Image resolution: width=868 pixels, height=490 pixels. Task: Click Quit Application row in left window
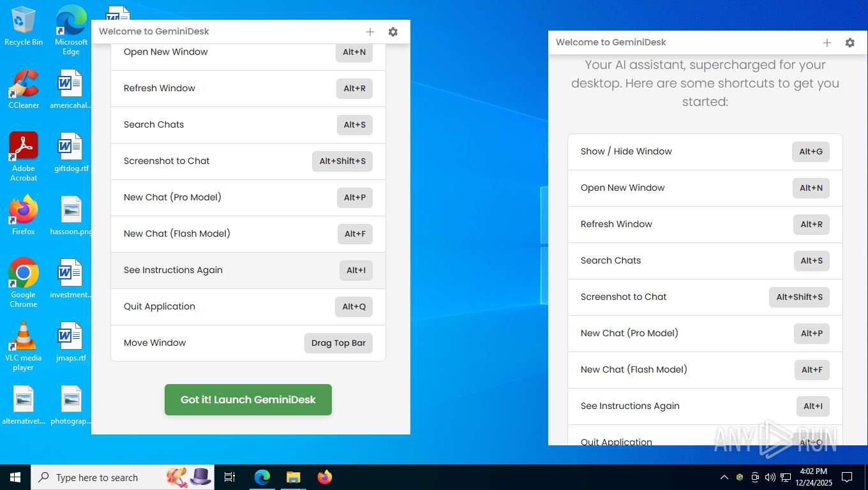pos(248,307)
